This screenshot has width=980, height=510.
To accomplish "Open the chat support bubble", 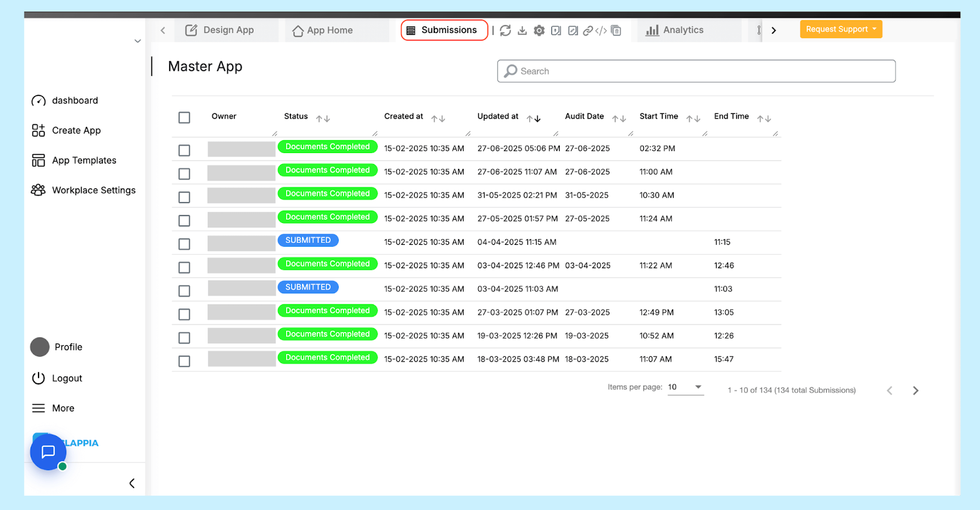I will pyautogui.click(x=48, y=452).
